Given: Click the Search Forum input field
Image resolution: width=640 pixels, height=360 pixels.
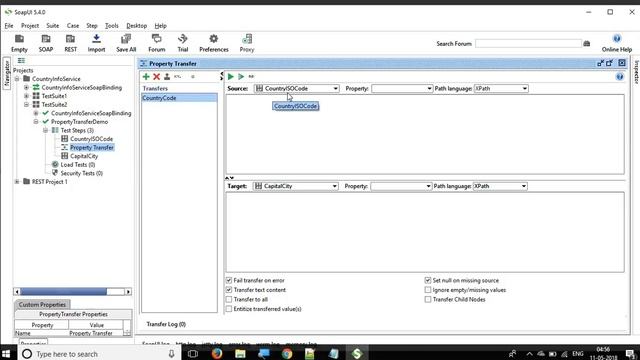Looking at the screenshot, I should point(528,43).
